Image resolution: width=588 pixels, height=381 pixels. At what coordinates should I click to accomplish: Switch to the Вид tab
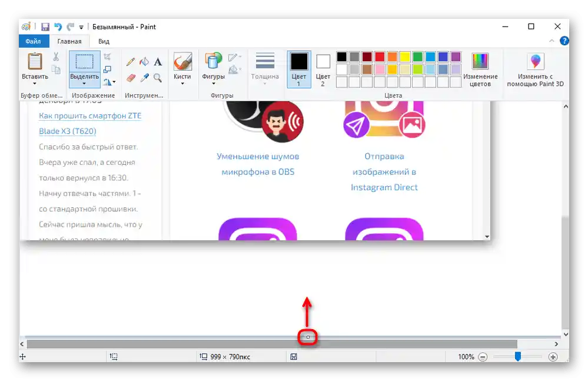(x=104, y=41)
